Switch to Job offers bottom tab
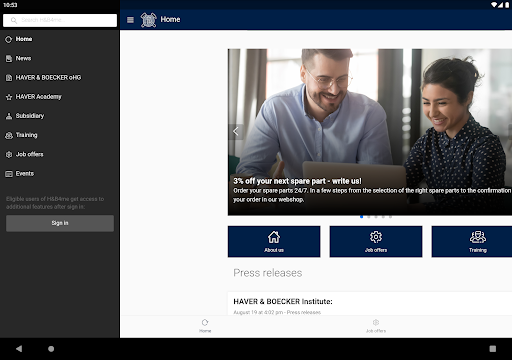The image size is (512, 360). (376, 326)
